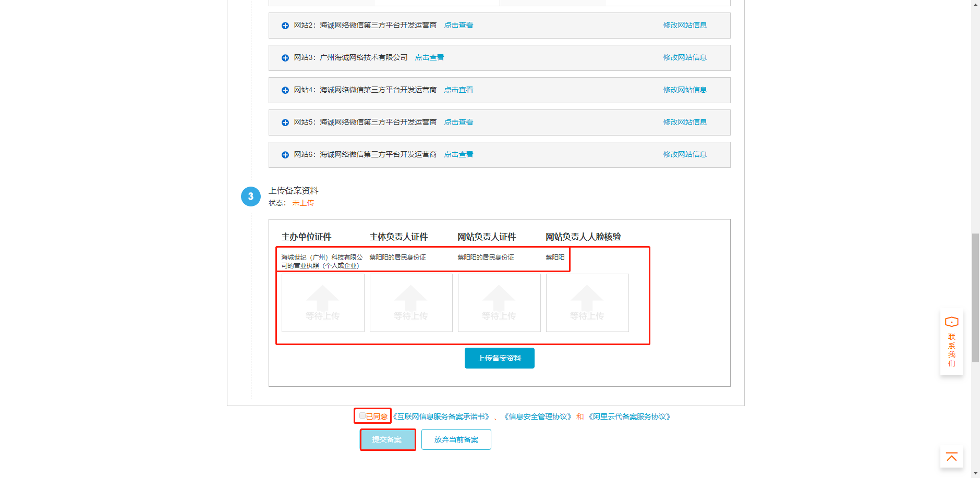Click the back-to-top arrow icon
The width and height of the screenshot is (980, 478).
click(x=952, y=457)
